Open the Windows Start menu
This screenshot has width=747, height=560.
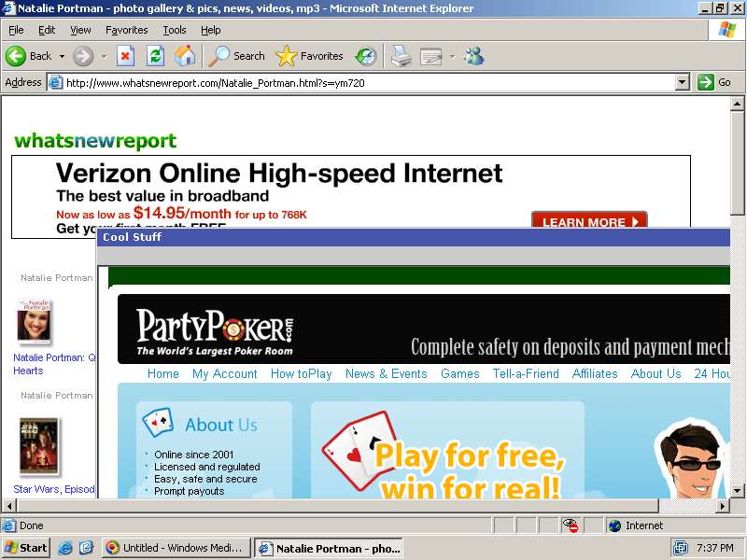click(x=26, y=548)
